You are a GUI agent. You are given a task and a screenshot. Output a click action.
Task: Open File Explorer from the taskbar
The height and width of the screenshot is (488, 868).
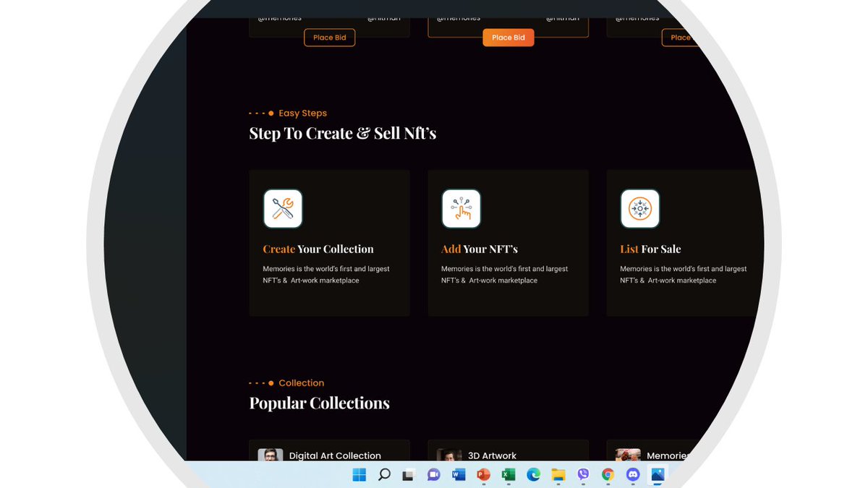pos(558,475)
